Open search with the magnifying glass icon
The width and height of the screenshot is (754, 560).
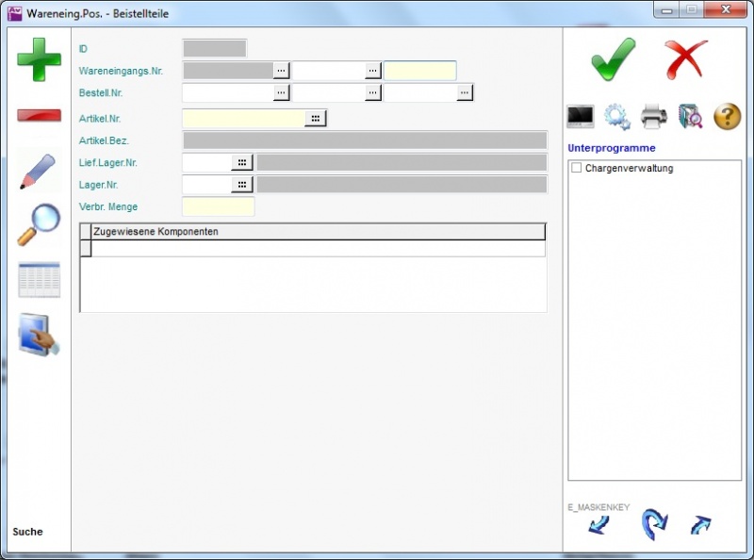click(x=39, y=225)
